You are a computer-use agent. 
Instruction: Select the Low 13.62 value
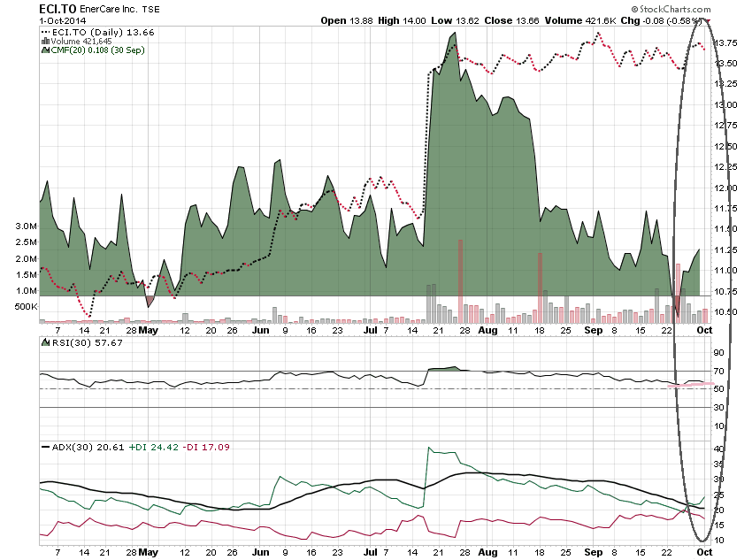pos(455,20)
